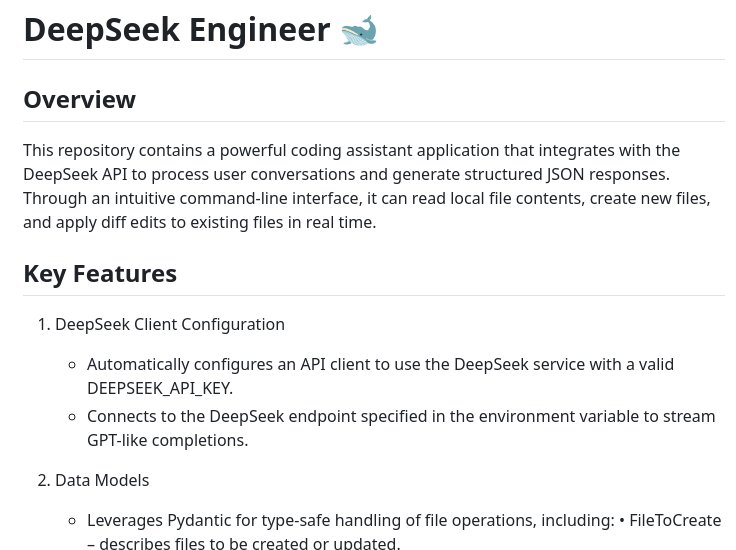This screenshot has width=736, height=550.
Task: Click the bullet before Connects to the DeepSeek endpoint
Action: [72, 417]
